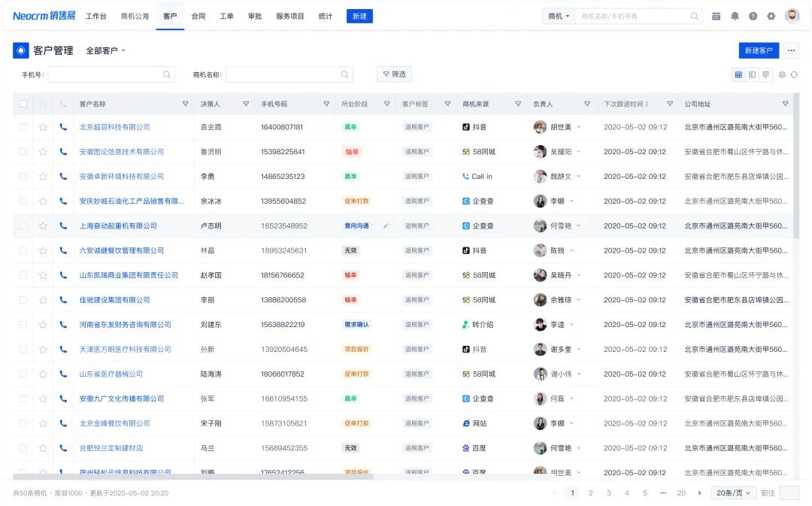Viewport: 812px width, 506px height.
Task: Click the 手机号 search field
Action: pos(111,74)
